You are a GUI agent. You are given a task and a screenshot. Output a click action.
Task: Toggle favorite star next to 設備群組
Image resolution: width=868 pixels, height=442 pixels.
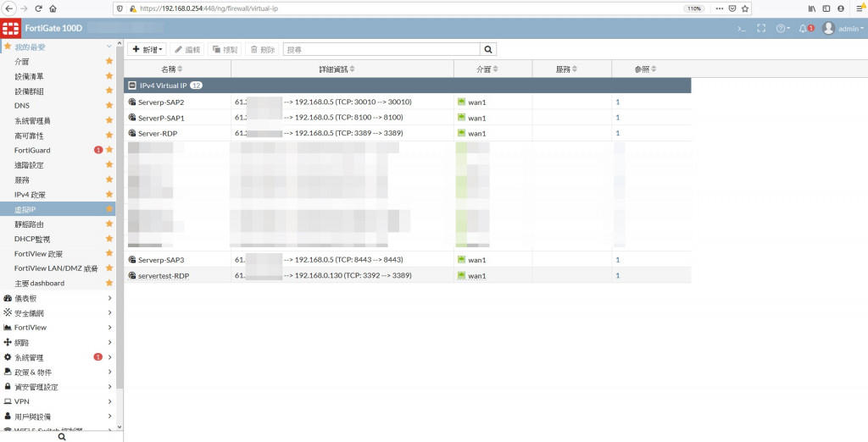[x=109, y=91]
